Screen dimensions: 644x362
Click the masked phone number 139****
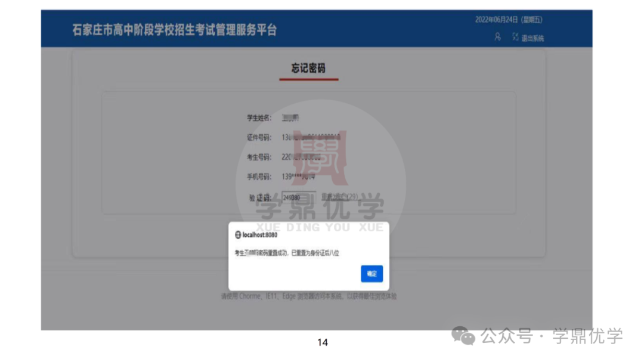pyautogui.click(x=298, y=177)
